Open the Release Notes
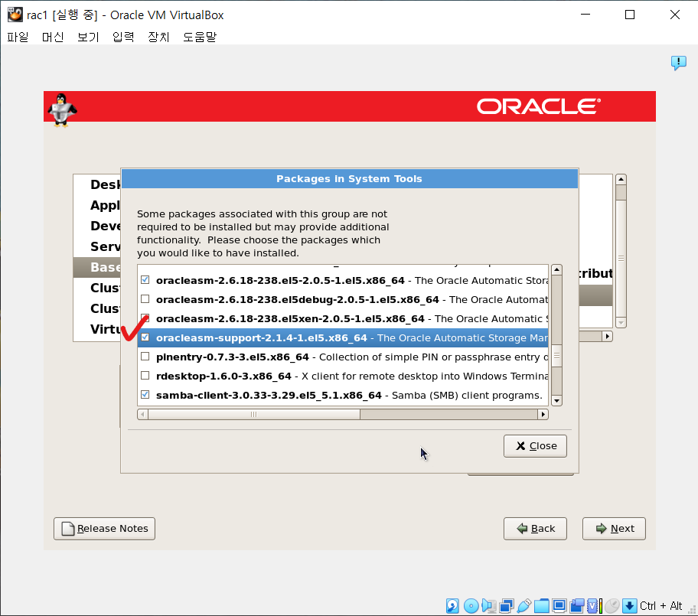 click(x=105, y=529)
